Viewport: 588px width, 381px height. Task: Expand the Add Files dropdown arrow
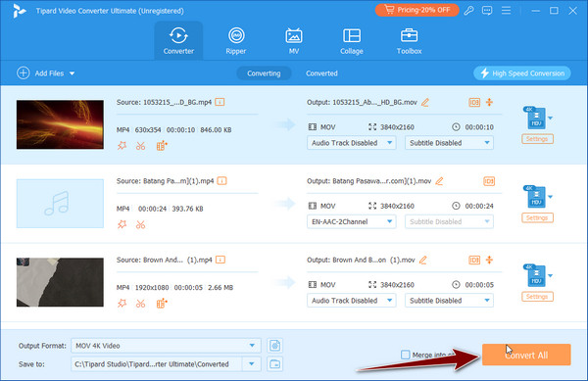pyautogui.click(x=72, y=73)
